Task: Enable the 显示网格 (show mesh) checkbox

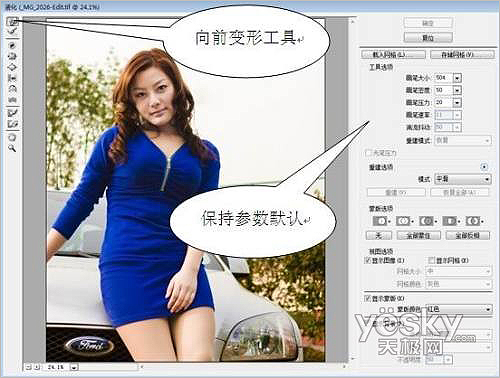Action: (431, 260)
